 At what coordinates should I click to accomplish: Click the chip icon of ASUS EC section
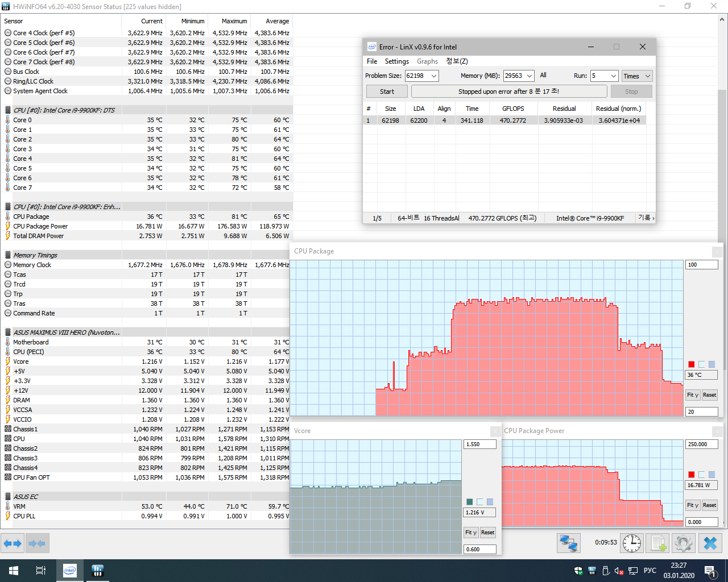point(8,497)
